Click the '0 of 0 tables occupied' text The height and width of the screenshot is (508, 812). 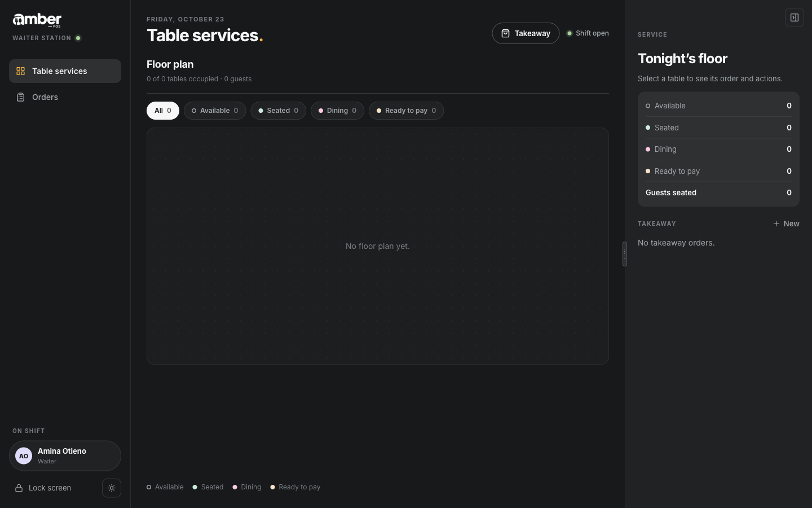pos(182,79)
